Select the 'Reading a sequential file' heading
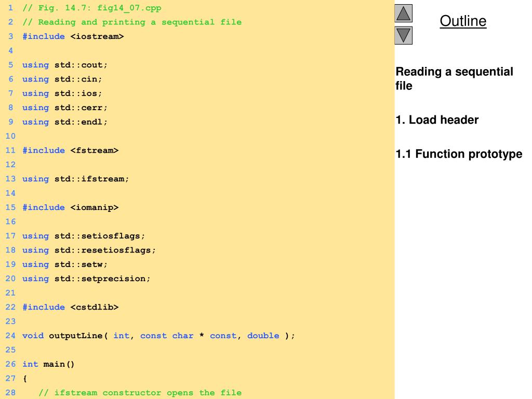Screen dimensions: 532x399 tap(454, 78)
